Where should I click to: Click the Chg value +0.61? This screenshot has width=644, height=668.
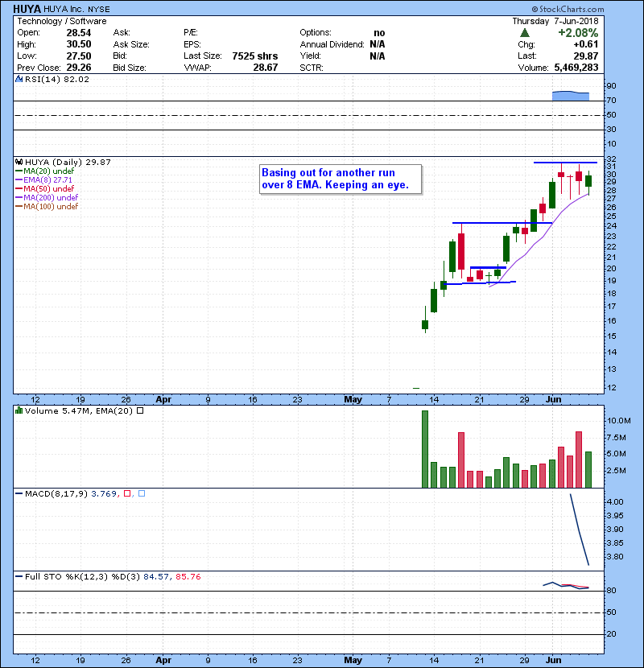585,44
